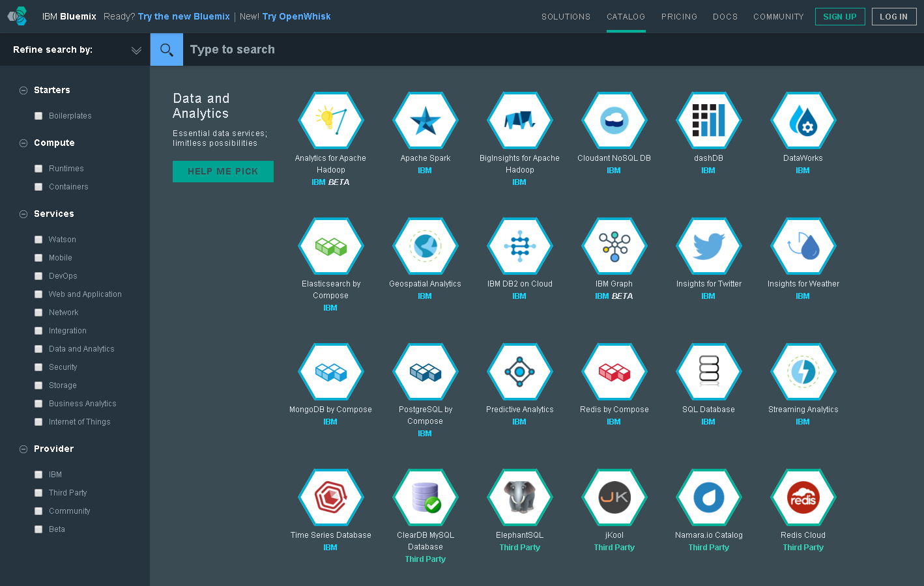Screen dimensions: 924x586
Task: Expand Refine search by chevron
Action: click(x=136, y=50)
